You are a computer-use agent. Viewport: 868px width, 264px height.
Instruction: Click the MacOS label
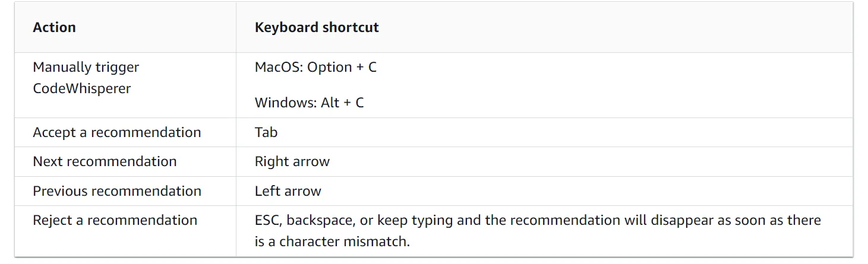[279, 67]
